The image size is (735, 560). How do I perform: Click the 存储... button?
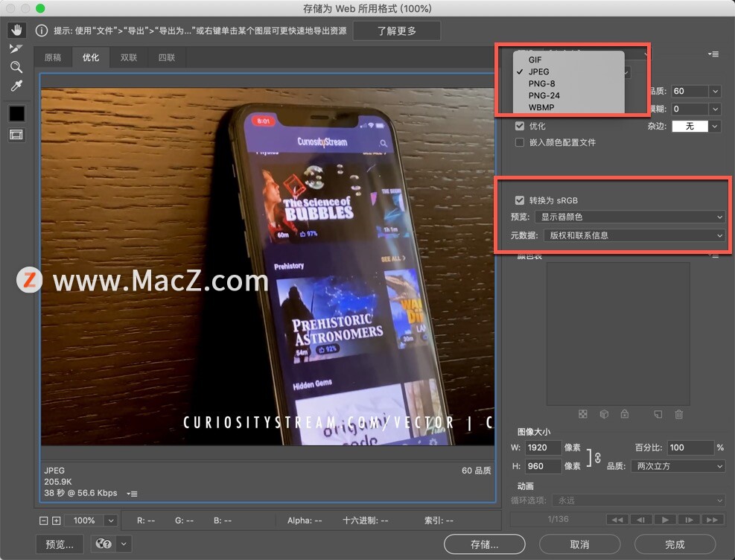point(484,544)
